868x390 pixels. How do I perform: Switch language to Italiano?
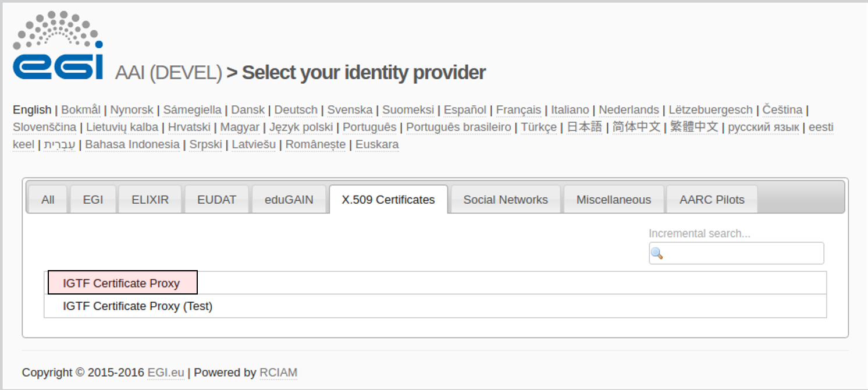[570, 109]
